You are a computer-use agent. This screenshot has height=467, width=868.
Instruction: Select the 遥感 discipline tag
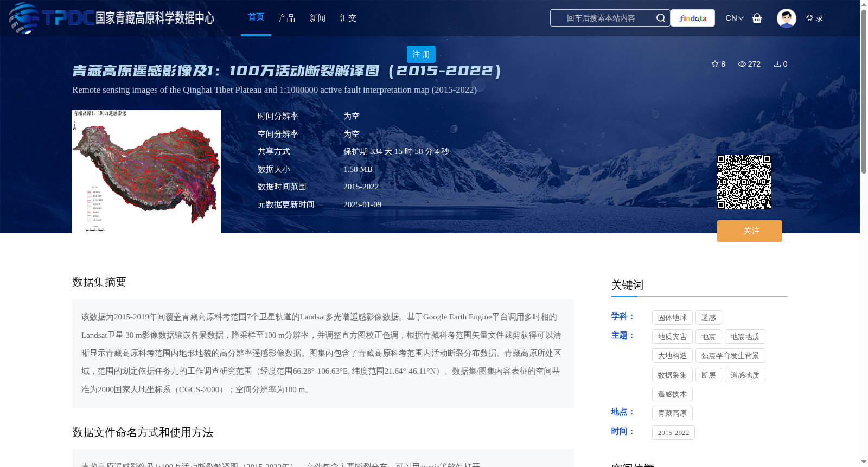point(709,318)
